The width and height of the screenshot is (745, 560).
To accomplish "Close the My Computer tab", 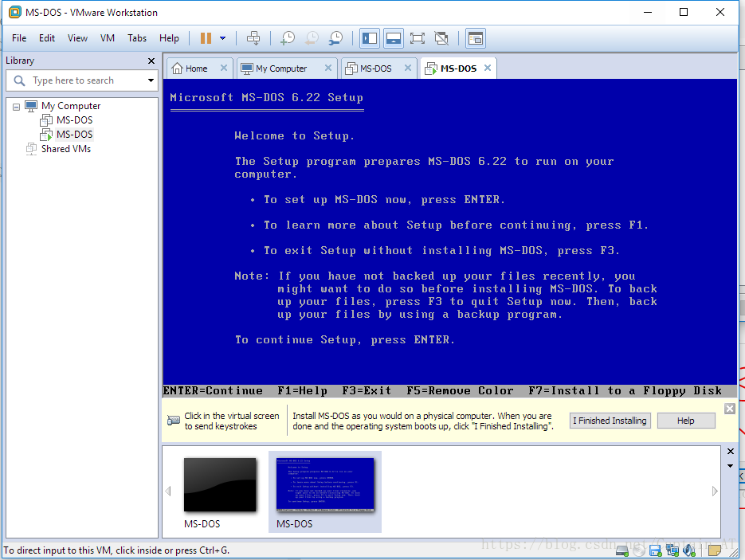I will pos(327,68).
